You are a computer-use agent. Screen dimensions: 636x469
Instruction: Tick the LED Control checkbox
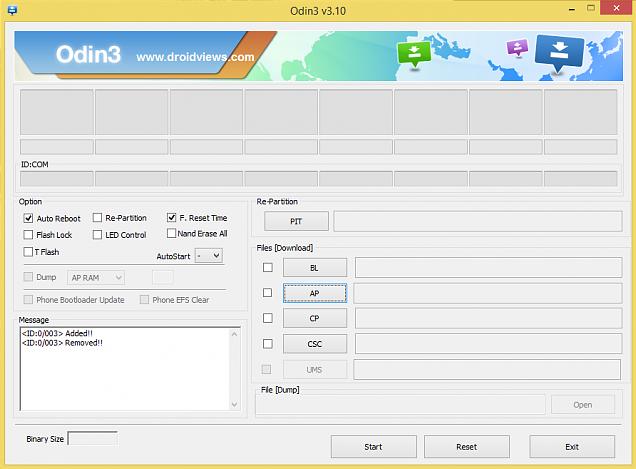pyautogui.click(x=97, y=234)
